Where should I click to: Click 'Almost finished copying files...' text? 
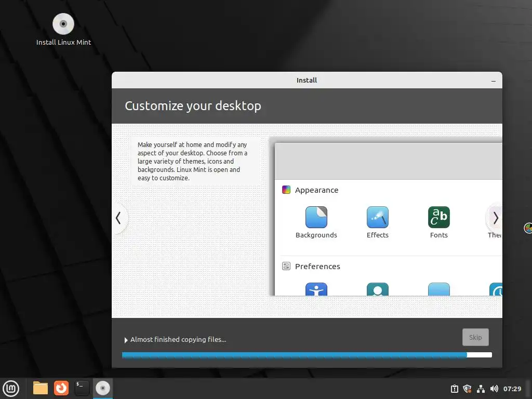point(178,339)
